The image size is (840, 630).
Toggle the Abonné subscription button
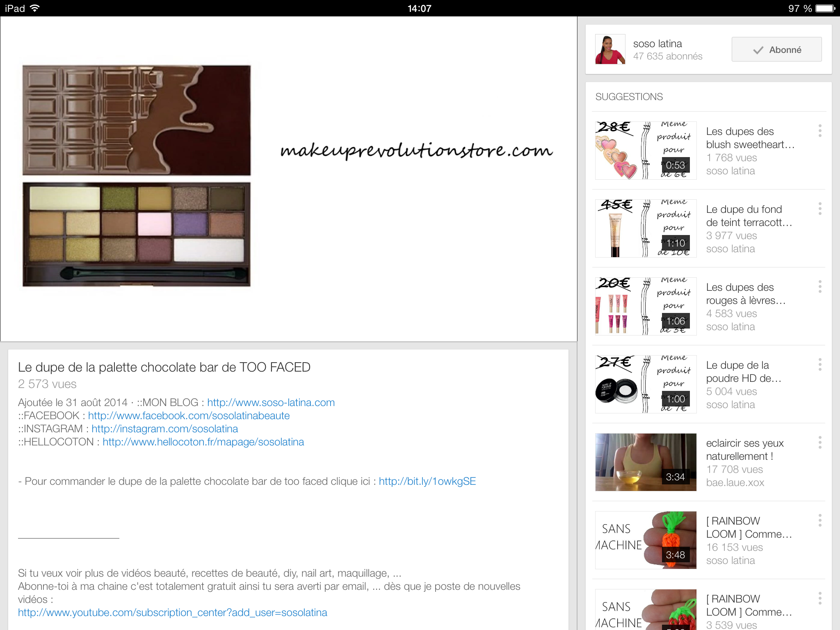click(776, 50)
